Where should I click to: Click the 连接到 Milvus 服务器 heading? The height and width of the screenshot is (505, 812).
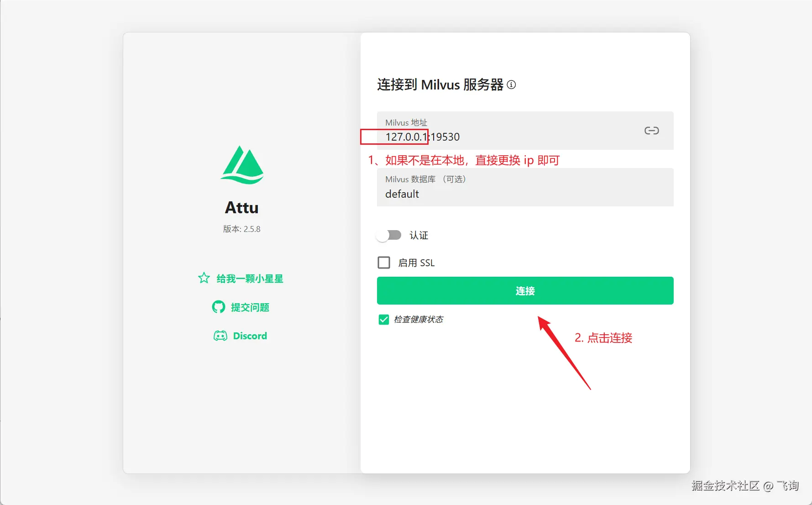tap(440, 85)
